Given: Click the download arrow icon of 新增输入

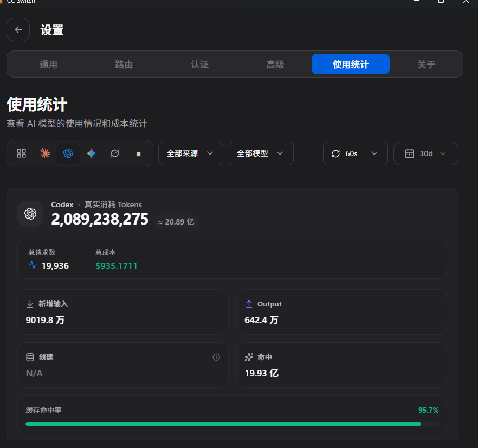Looking at the screenshot, I should 30,304.
